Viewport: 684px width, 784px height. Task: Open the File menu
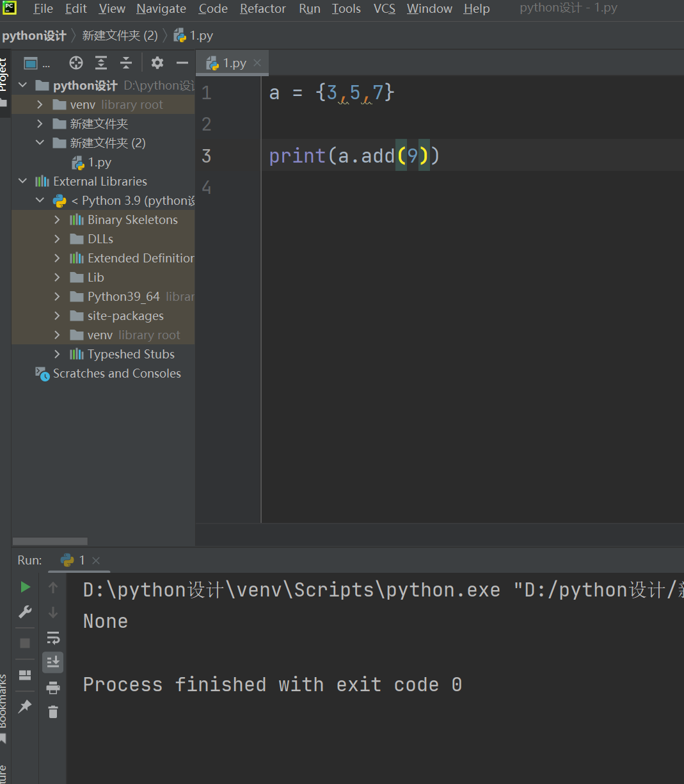point(43,9)
